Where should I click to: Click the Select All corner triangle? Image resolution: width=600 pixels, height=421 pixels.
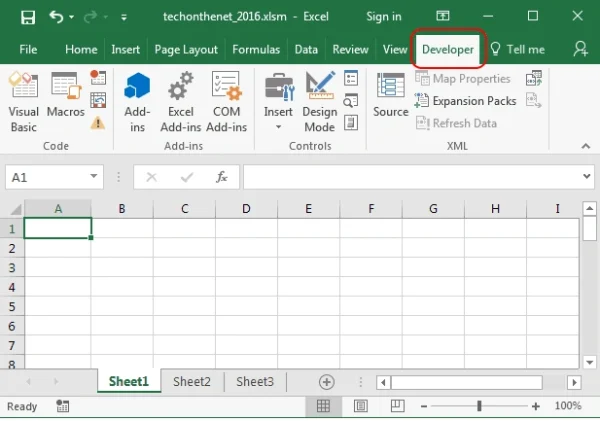pyautogui.click(x=16, y=209)
